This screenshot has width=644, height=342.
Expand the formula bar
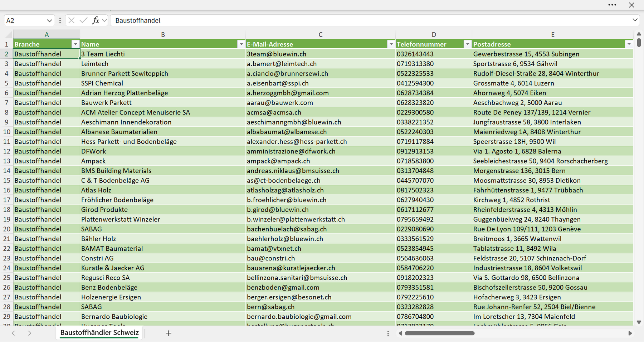[x=635, y=20]
